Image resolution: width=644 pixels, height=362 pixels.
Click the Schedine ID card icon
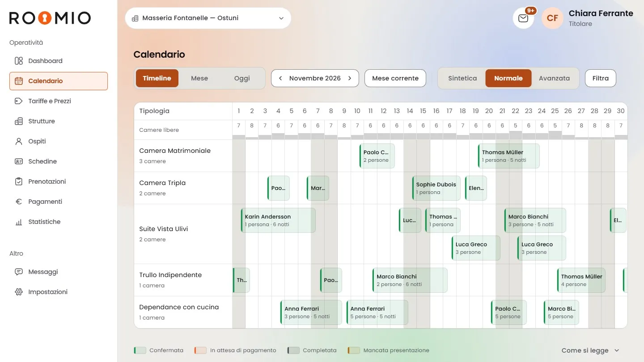19,161
